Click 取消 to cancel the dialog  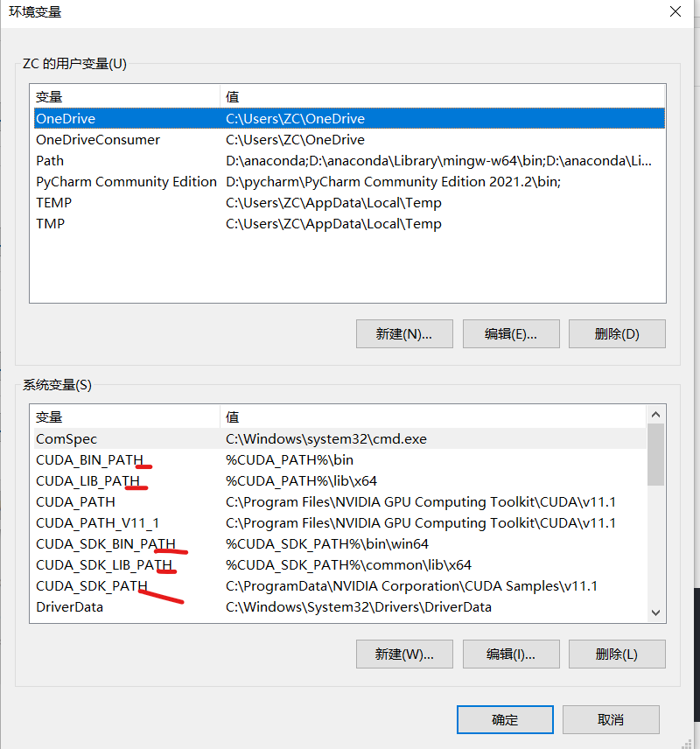[611, 719]
